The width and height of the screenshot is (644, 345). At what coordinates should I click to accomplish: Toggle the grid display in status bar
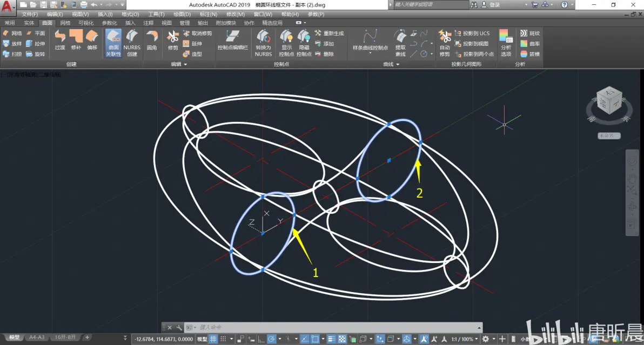pyautogui.click(x=213, y=339)
